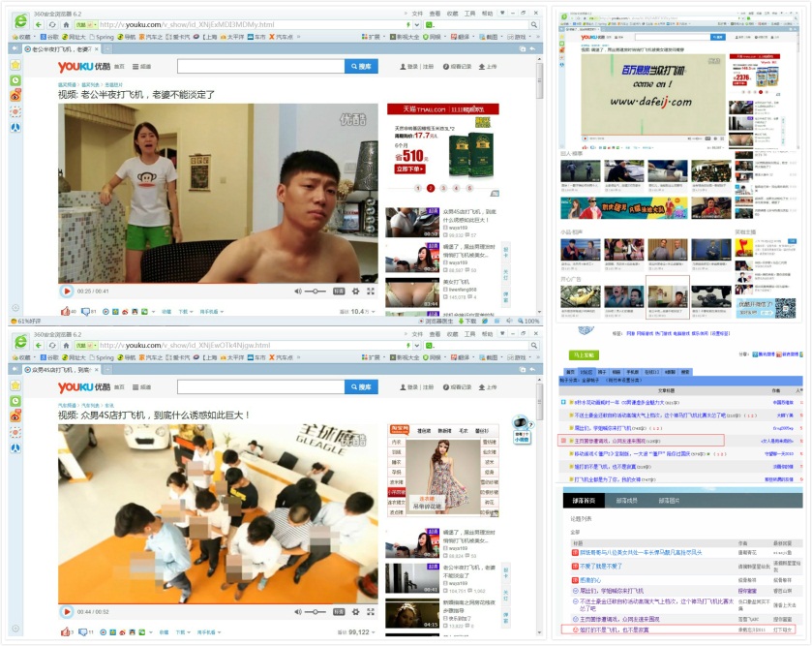The image size is (812, 646).
Task: Open Weibo sidebar icon in 老公半夜打飞机 window
Action: (15, 96)
